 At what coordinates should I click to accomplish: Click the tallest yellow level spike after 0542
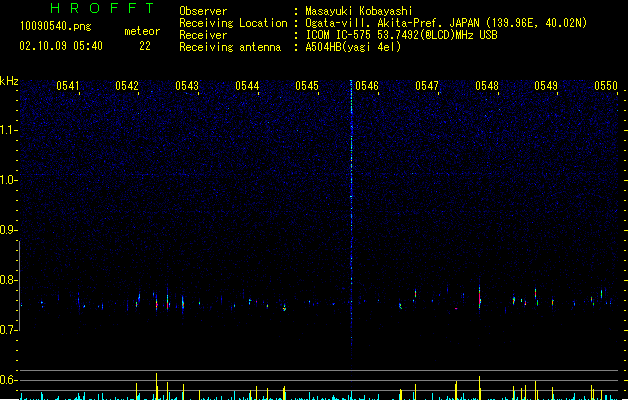156,386
